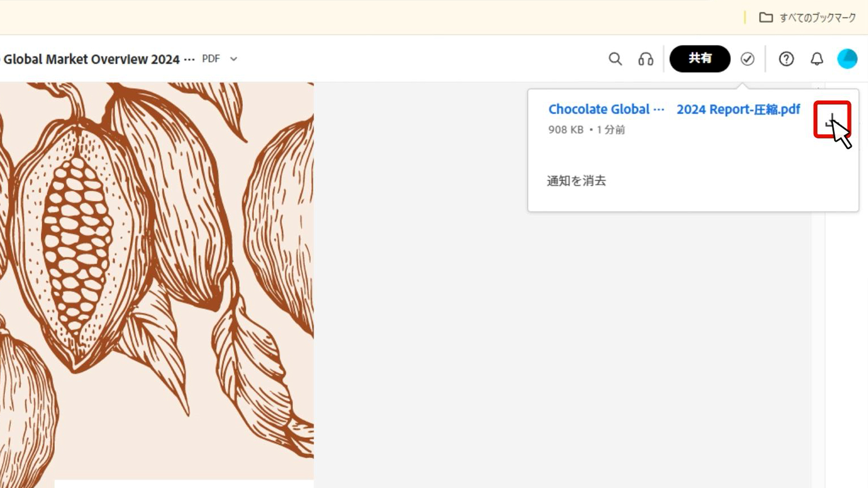Toggle the notifications bell icon
Screen dimensions: 868x488
point(816,59)
